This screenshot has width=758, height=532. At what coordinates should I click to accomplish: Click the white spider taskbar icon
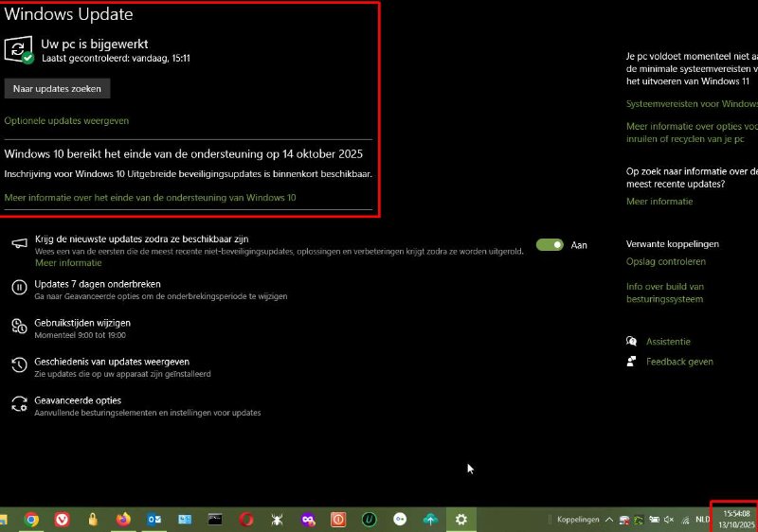pyautogui.click(x=277, y=520)
